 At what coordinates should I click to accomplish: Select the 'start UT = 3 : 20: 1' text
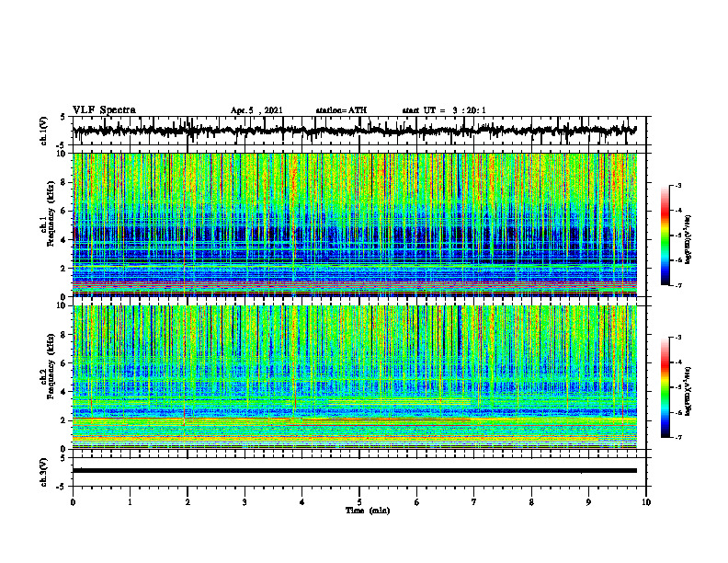[x=444, y=110]
